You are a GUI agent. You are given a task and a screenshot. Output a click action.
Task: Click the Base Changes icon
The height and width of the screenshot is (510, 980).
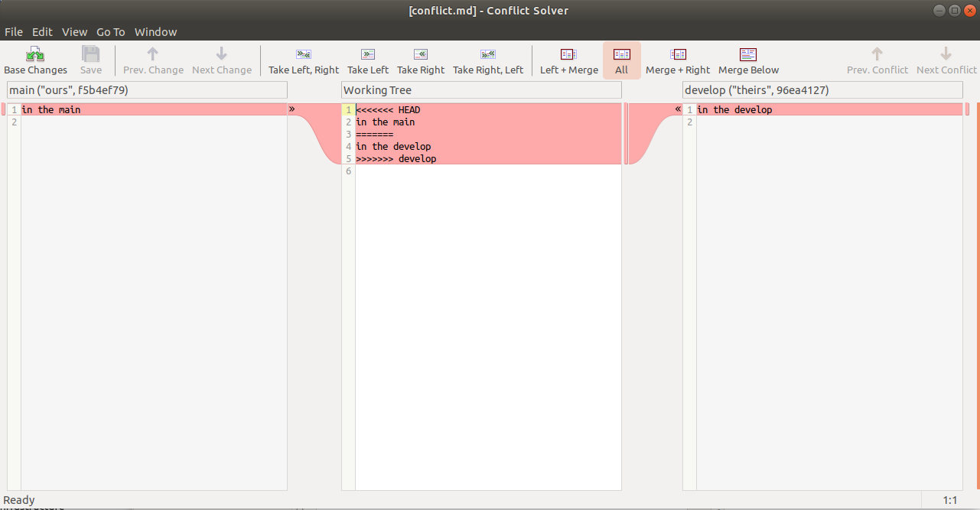click(x=35, y=54)
